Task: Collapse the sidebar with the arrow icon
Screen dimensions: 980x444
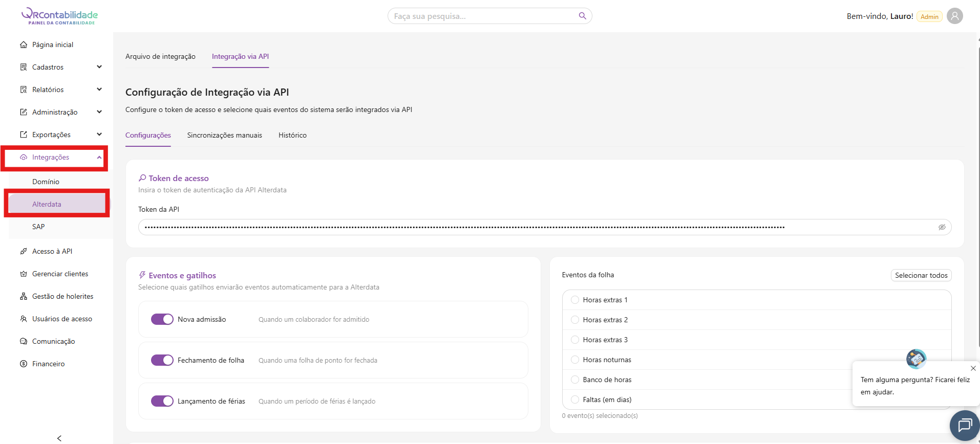Action: tap(59, 438)
